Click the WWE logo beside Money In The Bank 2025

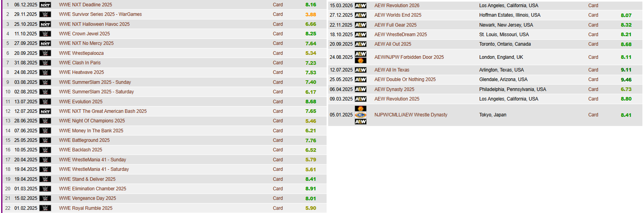click(45, 131)
